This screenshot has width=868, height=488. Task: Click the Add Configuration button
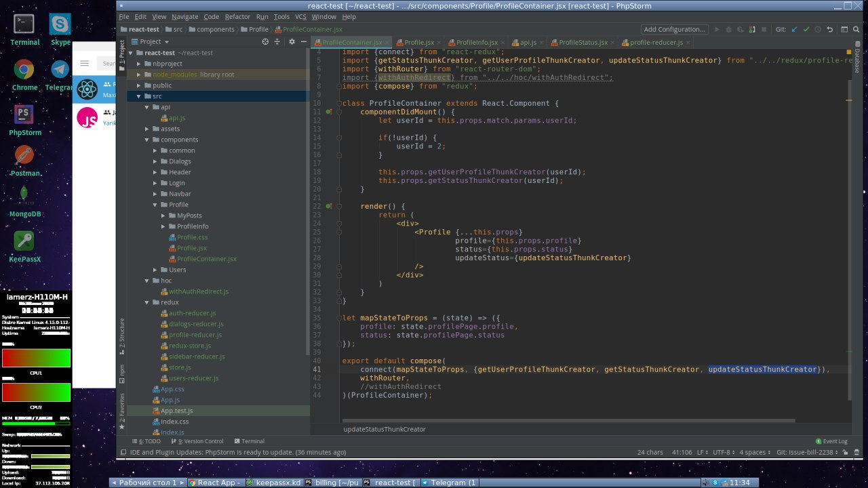tap(674, 30)
